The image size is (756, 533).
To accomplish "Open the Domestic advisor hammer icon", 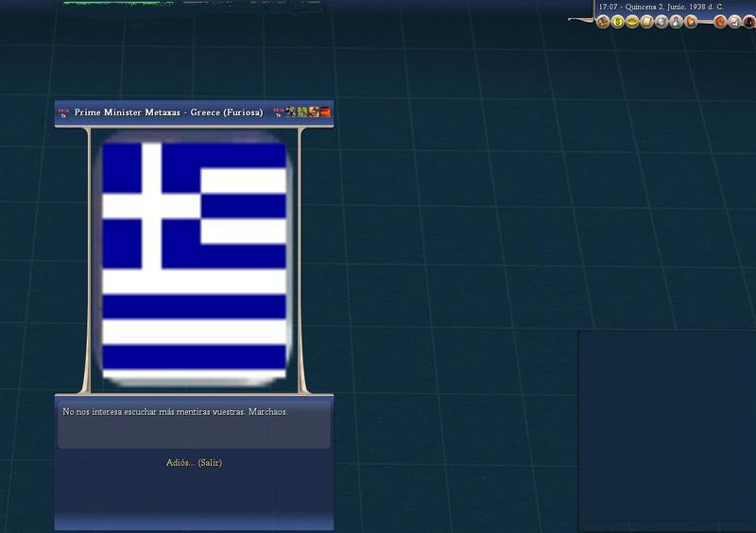I will pos(603,22).
